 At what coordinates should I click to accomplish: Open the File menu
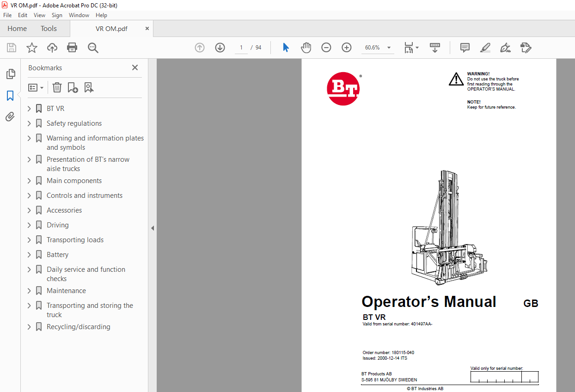7,15
